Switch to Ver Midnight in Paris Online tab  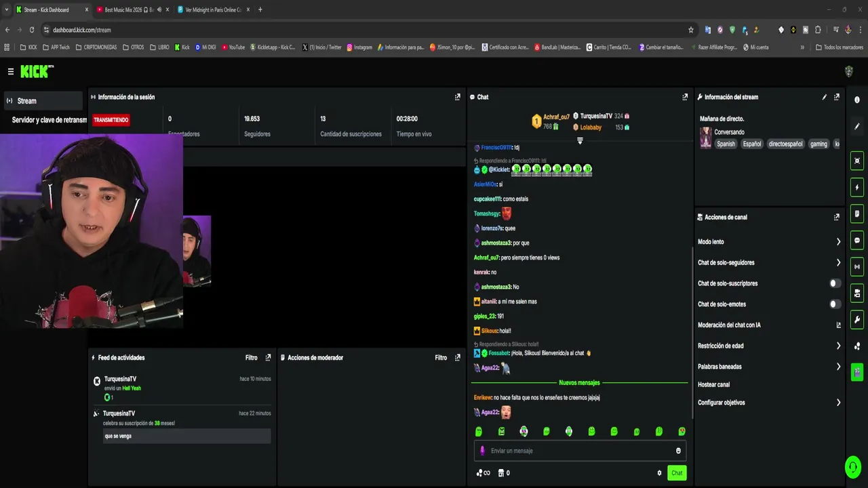(x=213, y=9)
